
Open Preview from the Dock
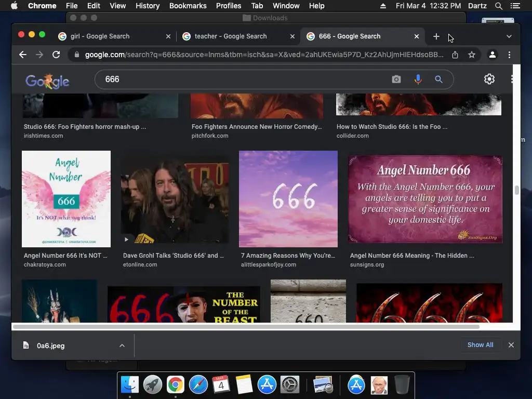coord(323,385)
